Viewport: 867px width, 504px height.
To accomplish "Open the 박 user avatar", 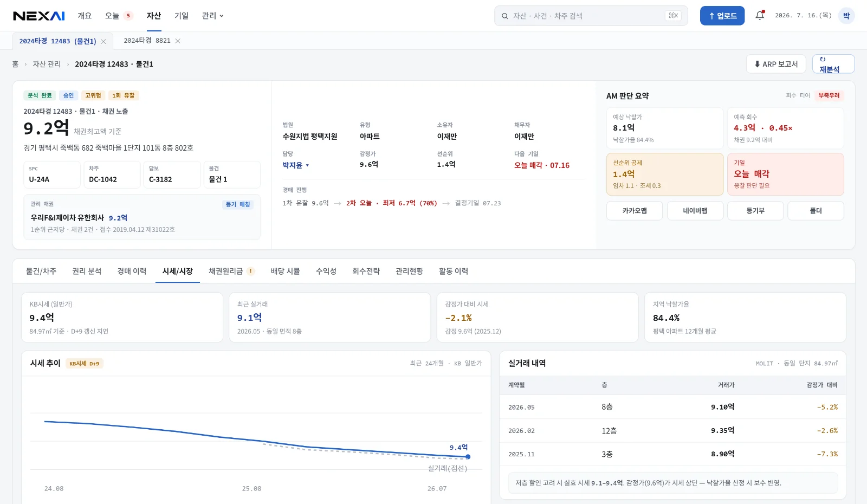I will [x=846, y=16].
